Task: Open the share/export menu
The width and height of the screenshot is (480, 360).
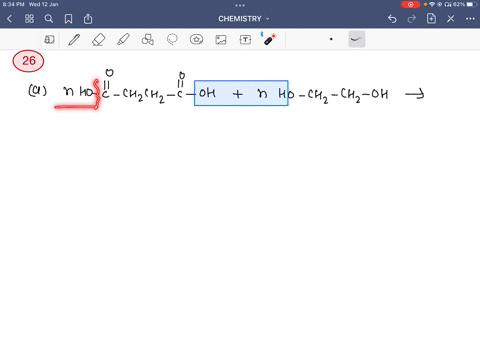Action: tap(88, 19)
